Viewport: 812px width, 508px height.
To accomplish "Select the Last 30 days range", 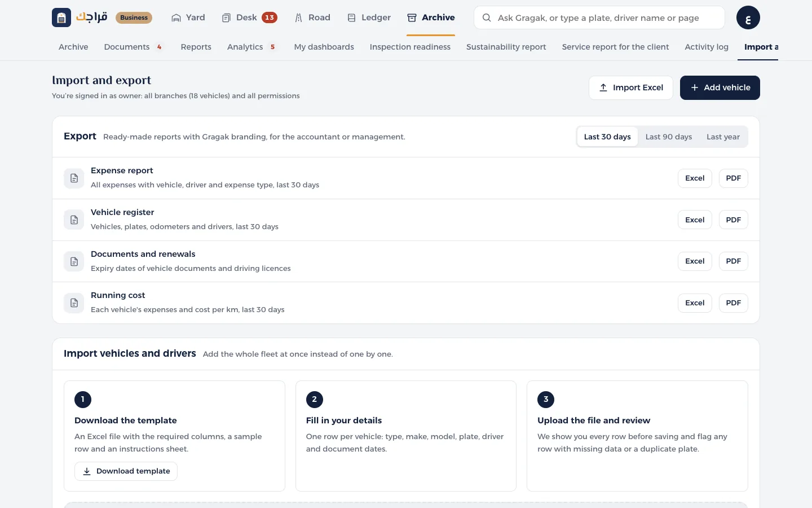I will [607, 137].
